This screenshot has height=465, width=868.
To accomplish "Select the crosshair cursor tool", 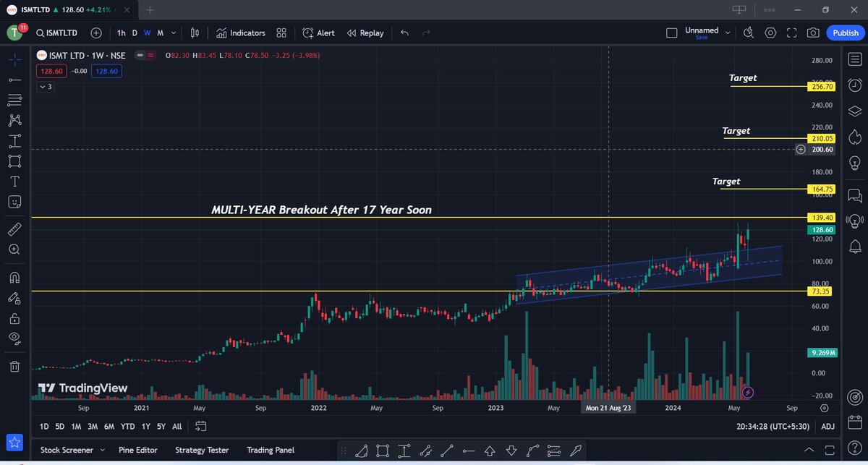I will (15, 59).
